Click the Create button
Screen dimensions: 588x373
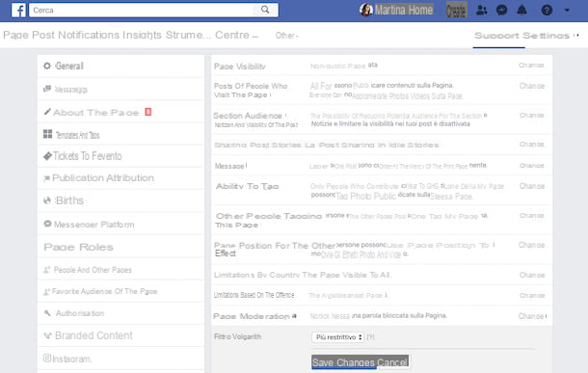456,11
